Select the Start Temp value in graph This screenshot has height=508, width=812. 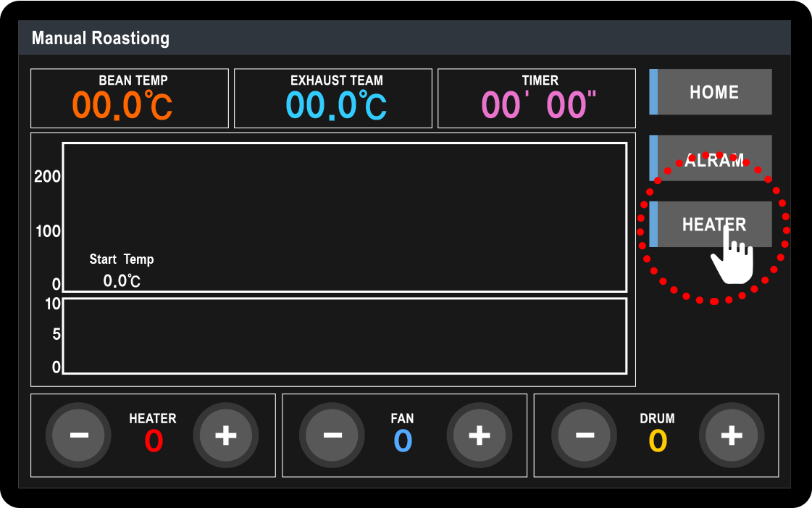click(122, 280)
